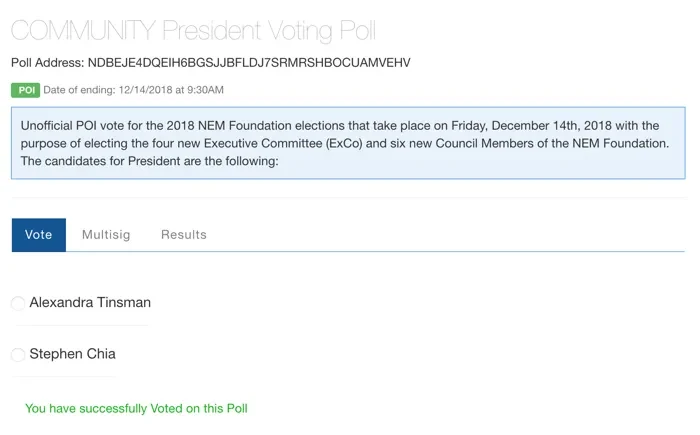Image resolution: width=700 pixels, height=435 pixels.
Task: Click the Stephen Chia candidate name label
Action: pos(73,354)
